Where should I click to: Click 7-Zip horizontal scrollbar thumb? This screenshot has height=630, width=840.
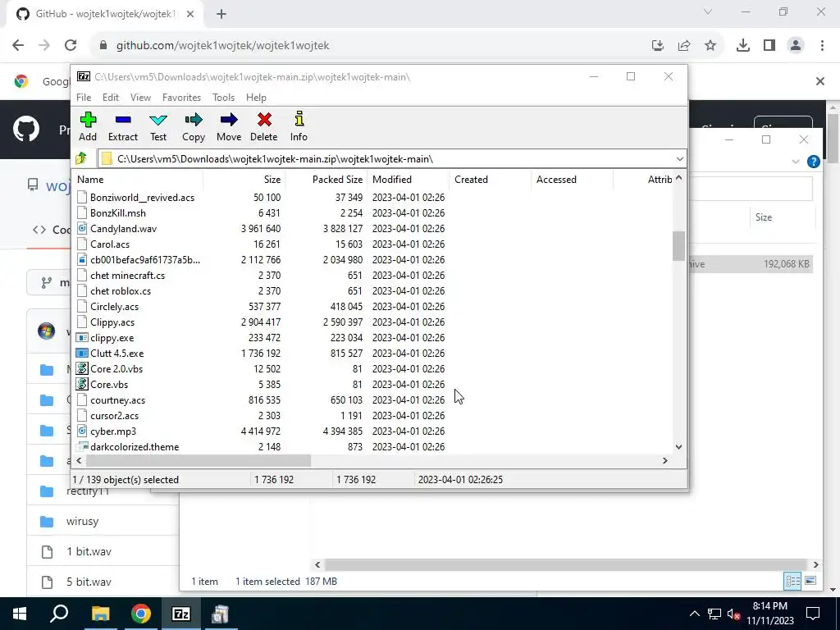199,461
